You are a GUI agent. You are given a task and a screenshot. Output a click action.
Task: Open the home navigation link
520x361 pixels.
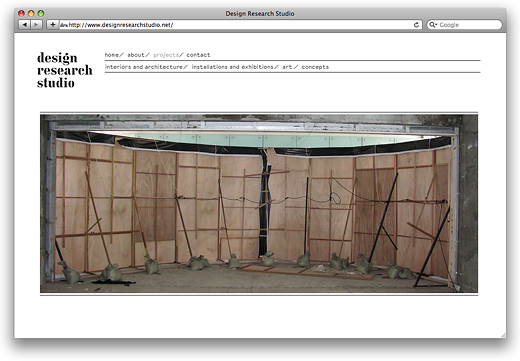click(112, 55)
